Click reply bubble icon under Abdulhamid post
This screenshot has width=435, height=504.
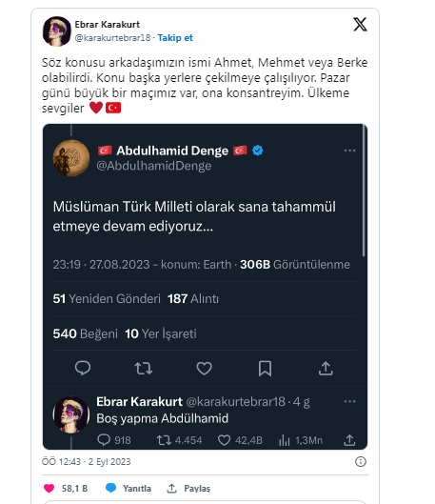coord(83,369)
